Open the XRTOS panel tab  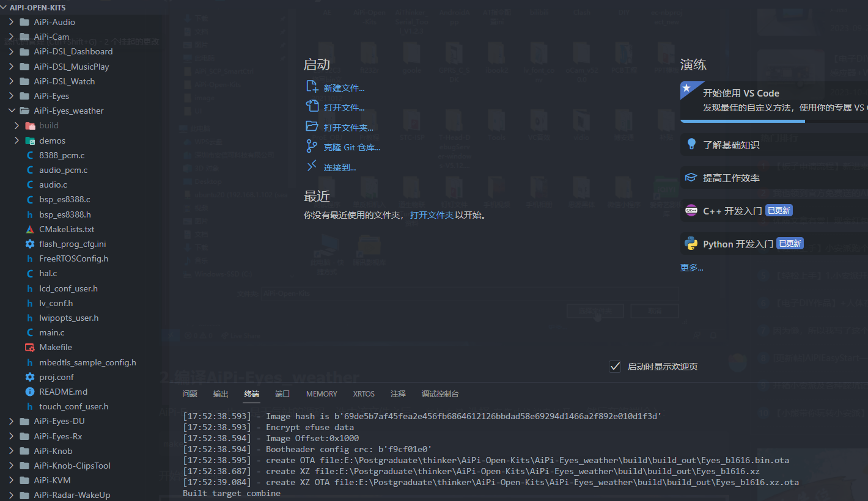[x=364, y=394]
